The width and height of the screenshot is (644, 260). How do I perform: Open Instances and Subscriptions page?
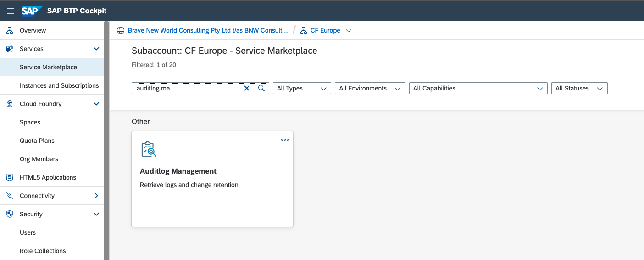point(59,85)
